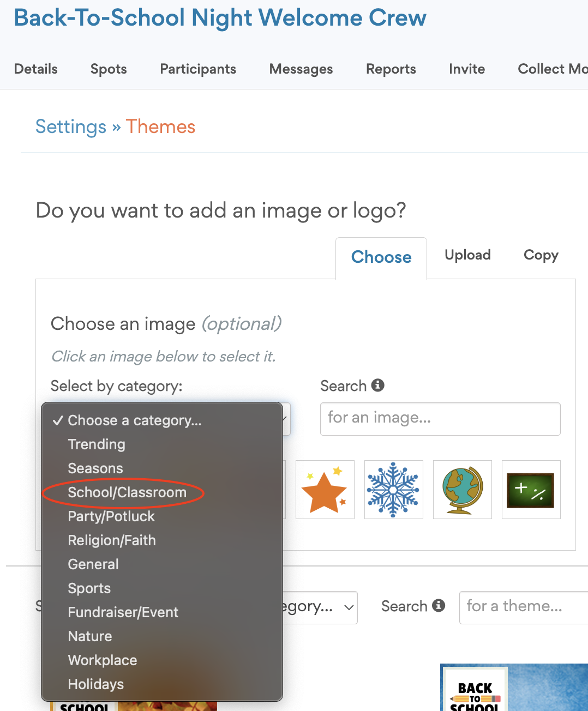This screenshot has height=711, width=588.
Task: Click the Themes breadcrumb link
Action: pos(160,126)
